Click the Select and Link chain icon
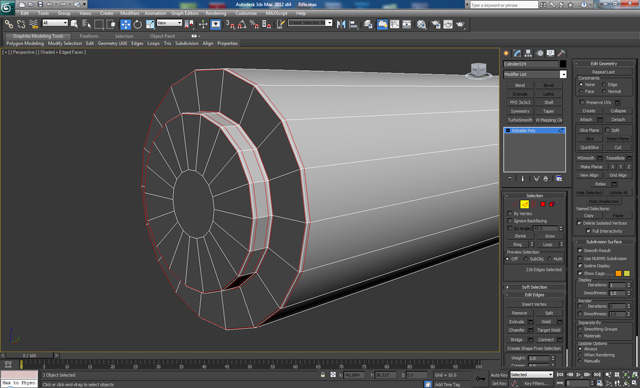 (x=9, y=24)
